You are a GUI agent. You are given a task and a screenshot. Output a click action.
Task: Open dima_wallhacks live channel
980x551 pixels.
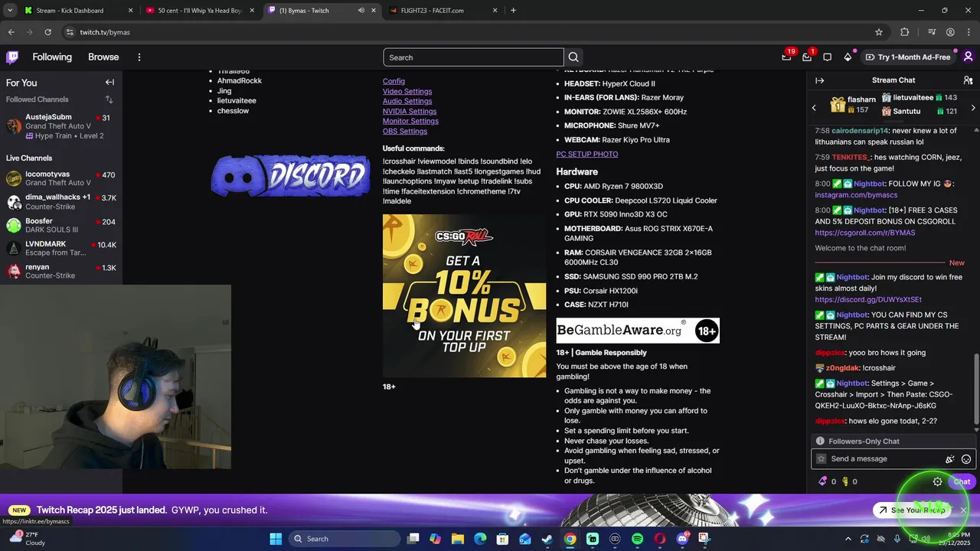[61, 202]
